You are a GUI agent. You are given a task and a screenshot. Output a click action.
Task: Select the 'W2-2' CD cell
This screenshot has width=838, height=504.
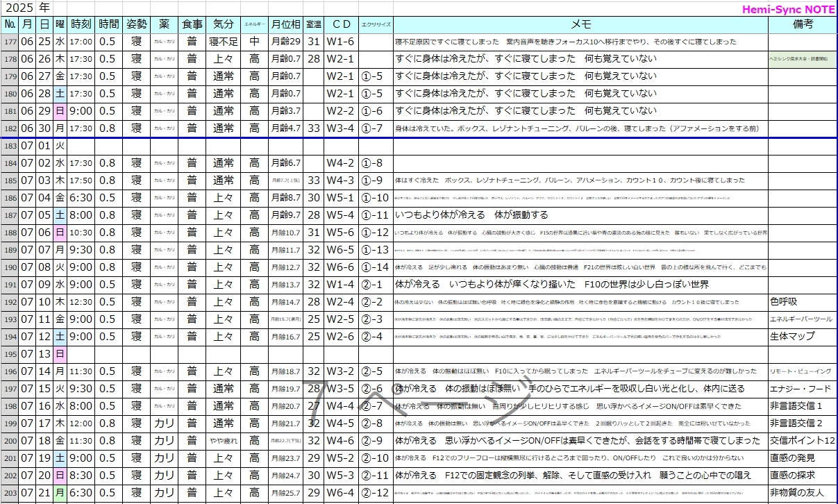coord(341,111)
